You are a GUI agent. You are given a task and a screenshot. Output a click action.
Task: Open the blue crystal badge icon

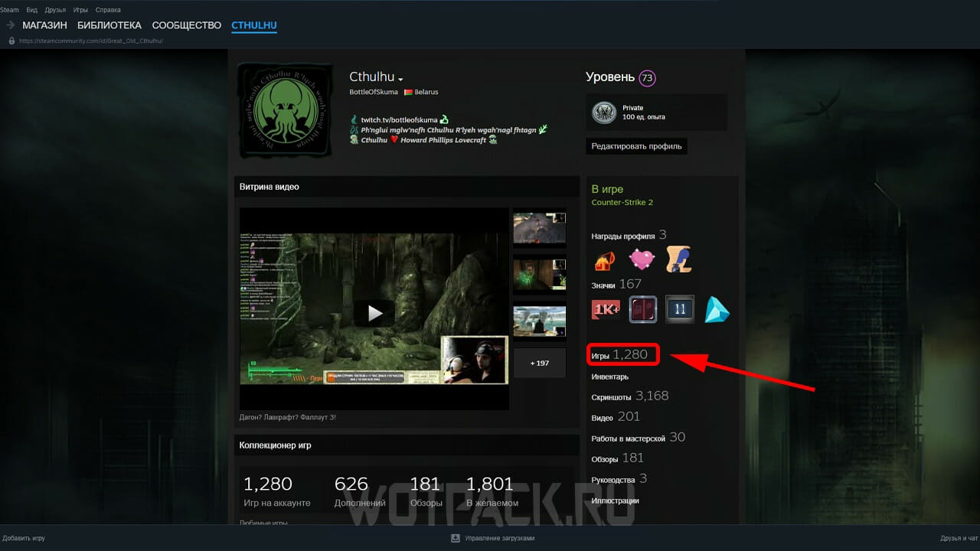[717, 309]
